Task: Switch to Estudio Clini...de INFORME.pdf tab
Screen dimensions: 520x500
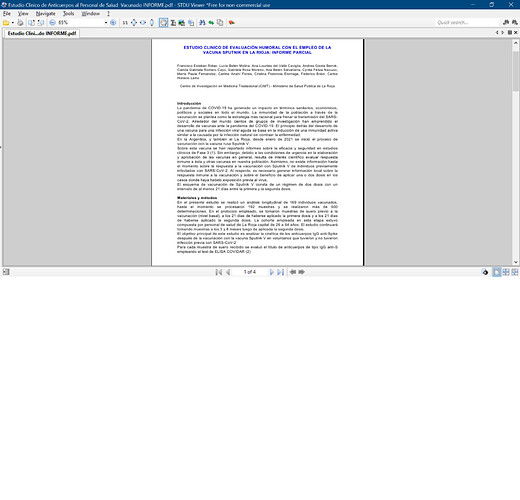Action: [42, 33]
